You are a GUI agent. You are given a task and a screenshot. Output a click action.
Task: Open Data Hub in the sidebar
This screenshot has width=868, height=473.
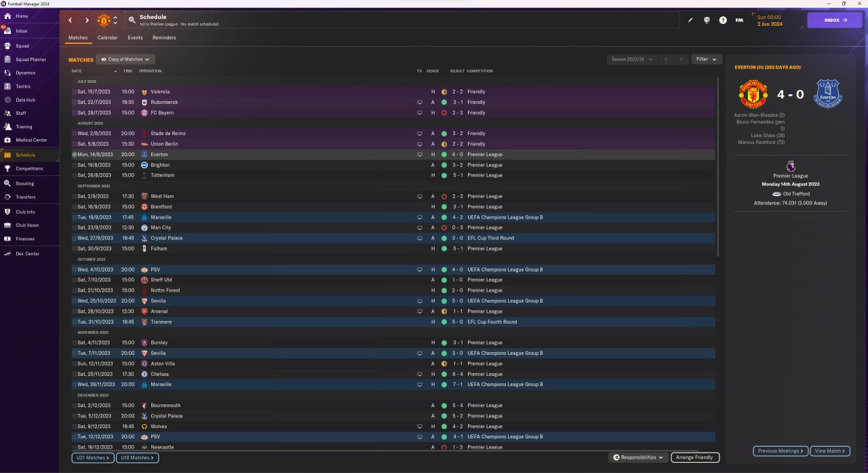(x=30, y=100)
